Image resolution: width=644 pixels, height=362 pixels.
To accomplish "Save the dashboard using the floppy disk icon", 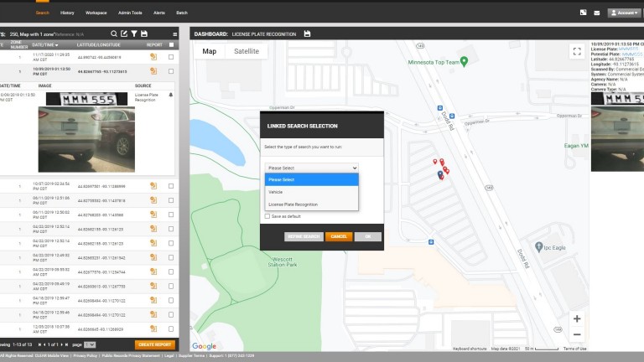I will pyautogui.click(x=307, y=34).
